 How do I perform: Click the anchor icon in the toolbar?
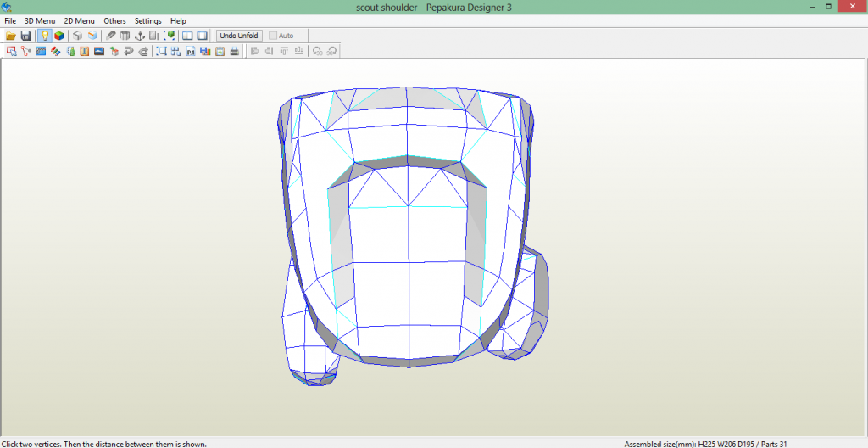139,36
